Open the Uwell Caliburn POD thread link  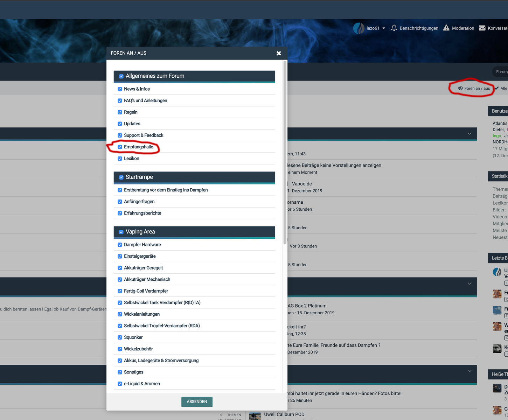(x=284, y=414)
